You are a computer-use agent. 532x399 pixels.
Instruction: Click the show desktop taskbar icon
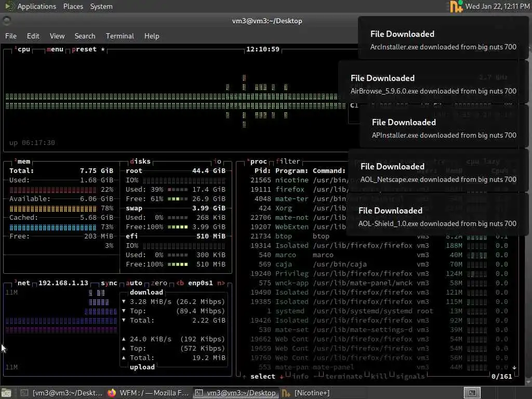click(6, 393)
